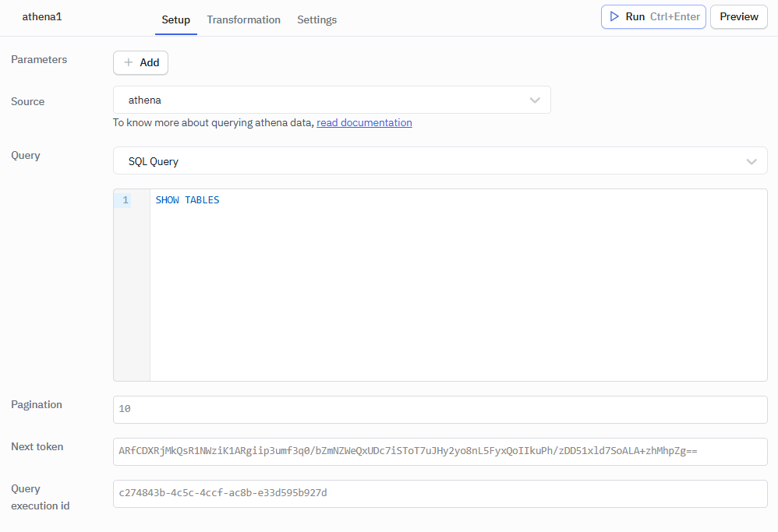Click into the Next token field
This screenshot has width=778, height=532.
point(440,451)
